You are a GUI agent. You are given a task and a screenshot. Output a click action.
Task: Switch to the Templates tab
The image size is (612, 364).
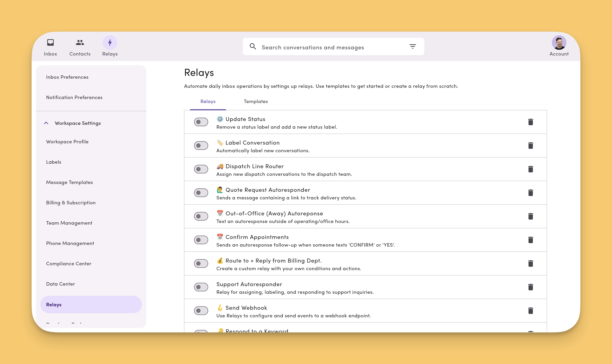[x=256, y=101]
